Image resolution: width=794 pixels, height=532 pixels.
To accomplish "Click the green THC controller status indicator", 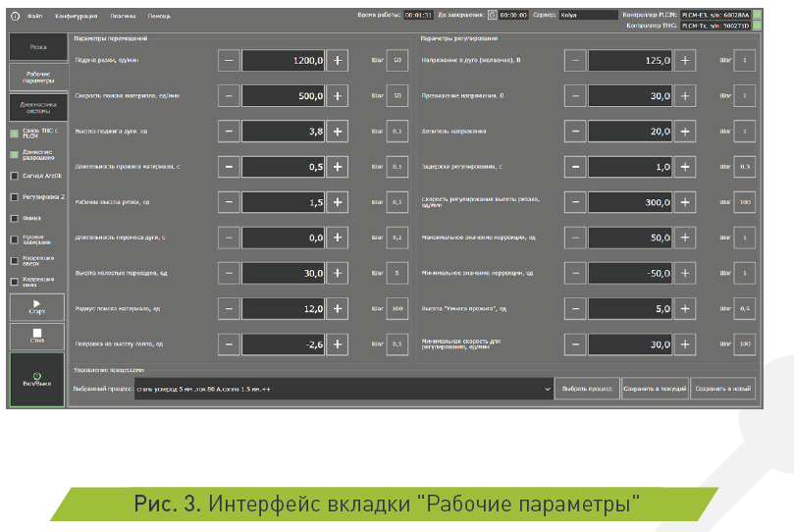I will pyautogui.click(x=757, y=26).
